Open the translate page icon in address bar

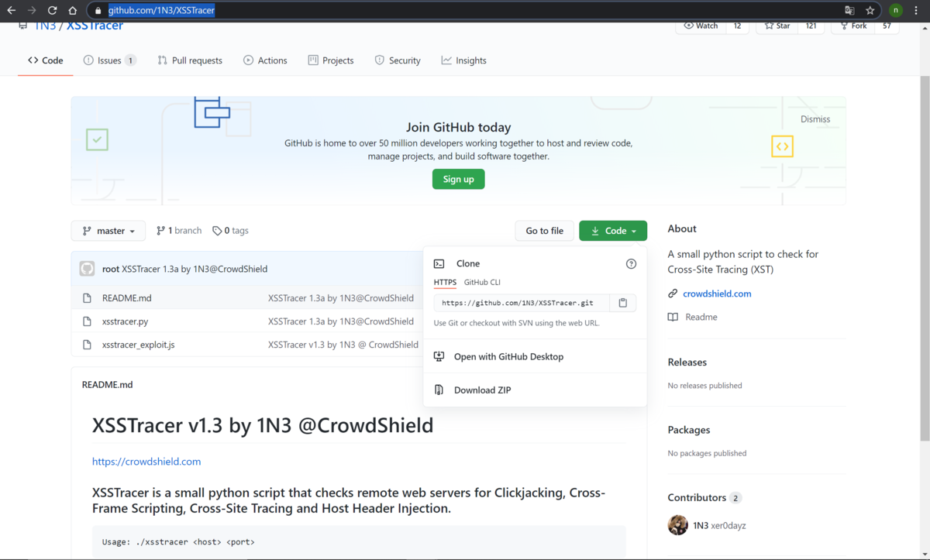[849, 11]
